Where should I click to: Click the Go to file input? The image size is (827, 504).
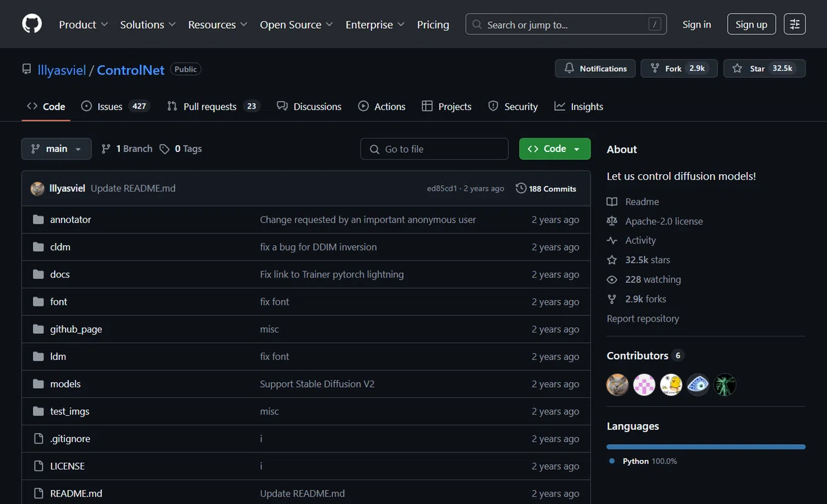pos(434,149)
